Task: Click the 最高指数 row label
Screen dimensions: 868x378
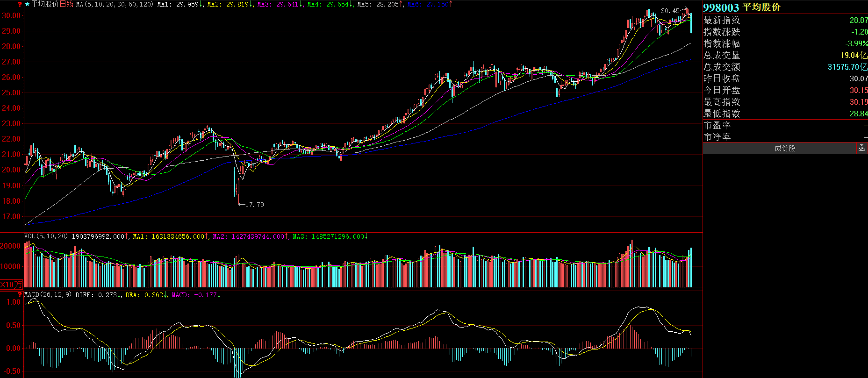Action: pyautogui.click(x=722, y=102)
